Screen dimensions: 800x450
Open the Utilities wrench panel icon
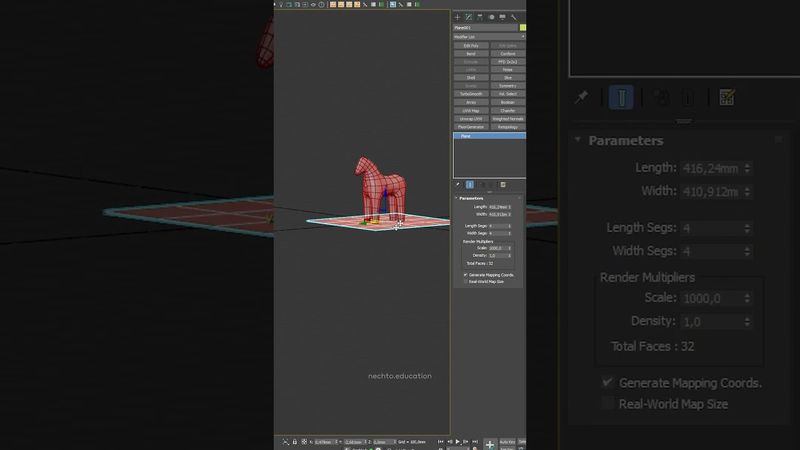[x=514, y=17]
